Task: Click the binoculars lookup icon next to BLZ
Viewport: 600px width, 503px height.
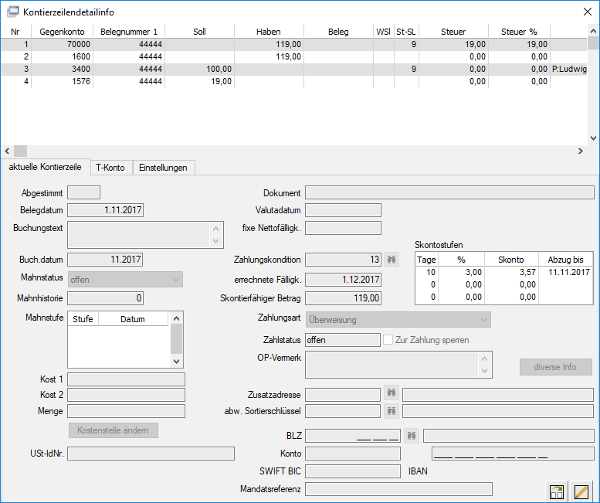Action: (411, 436)
